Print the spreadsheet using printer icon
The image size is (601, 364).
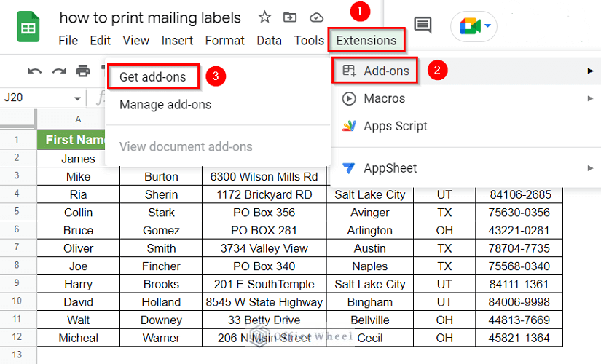[x=83, y=71]
